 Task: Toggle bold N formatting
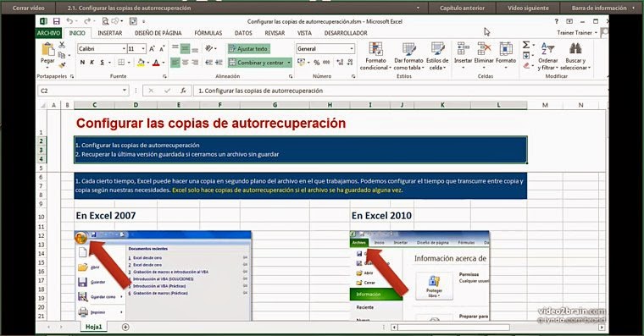click(82, 63)
